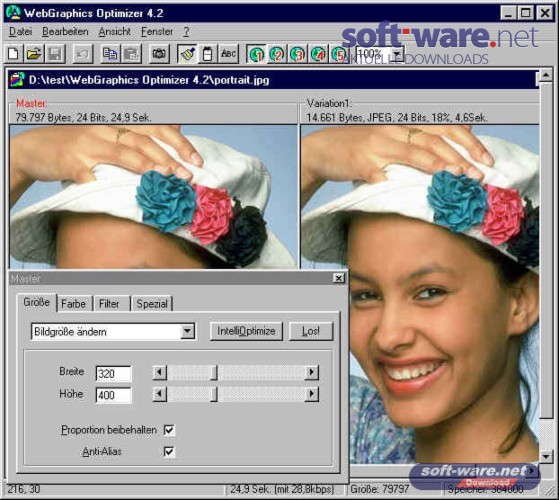
Task: Click the Save diskette toolbar icon
Action: (55, 54)
